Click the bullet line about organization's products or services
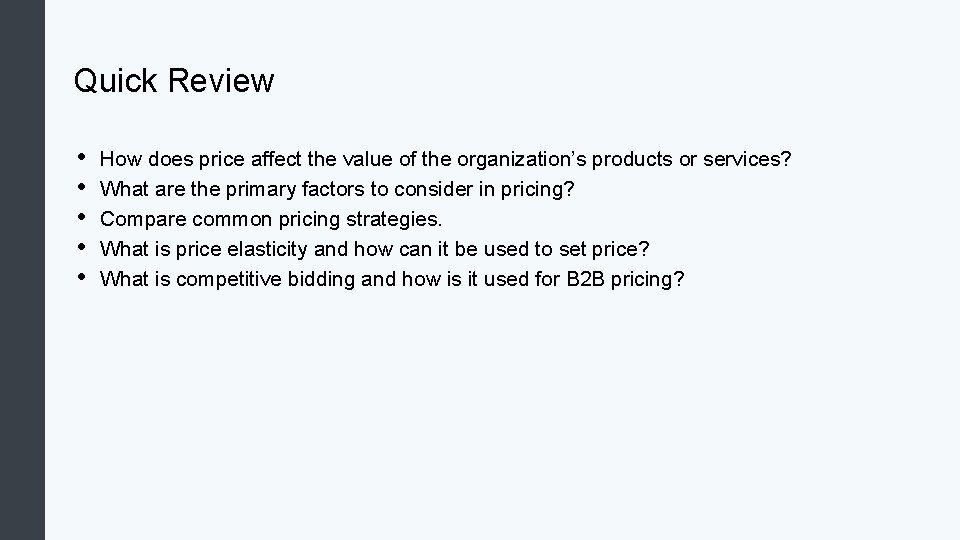The image size is (960, 540). click(445, 159)
